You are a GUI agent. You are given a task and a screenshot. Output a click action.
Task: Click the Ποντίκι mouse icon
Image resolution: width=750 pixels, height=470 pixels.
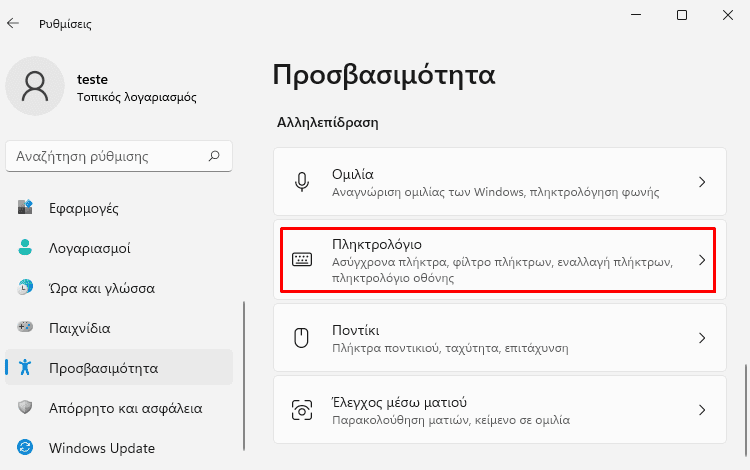click(301, 338)
